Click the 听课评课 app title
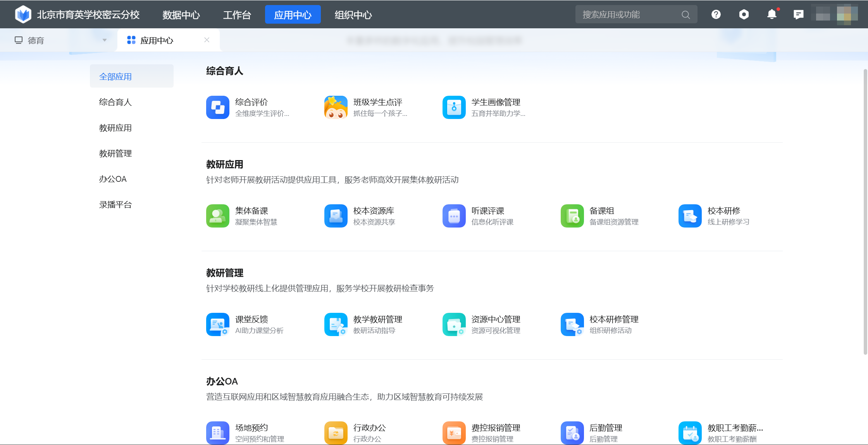 [488, 210]
